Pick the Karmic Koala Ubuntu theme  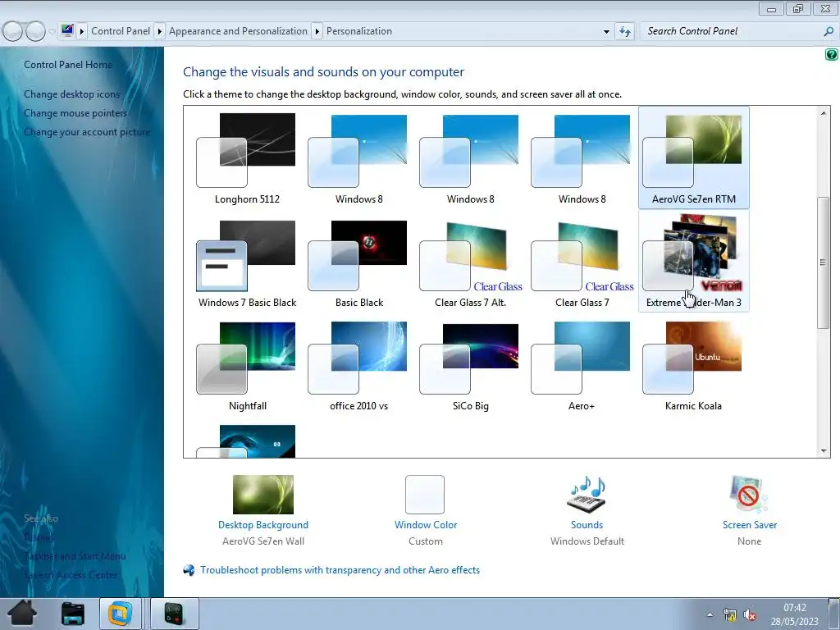(694, 365)
